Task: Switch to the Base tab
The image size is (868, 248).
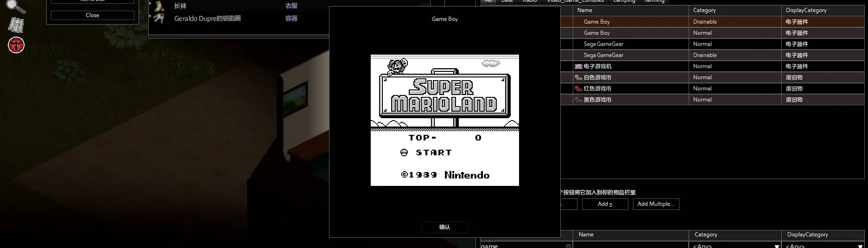Action: [x=507, y=1]
